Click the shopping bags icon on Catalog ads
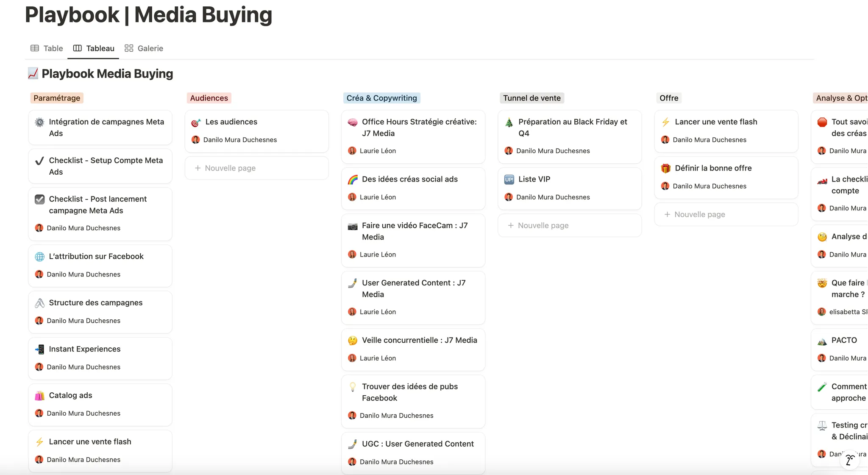The height and width of the screenshot is (475, 868). pos(39,396)
